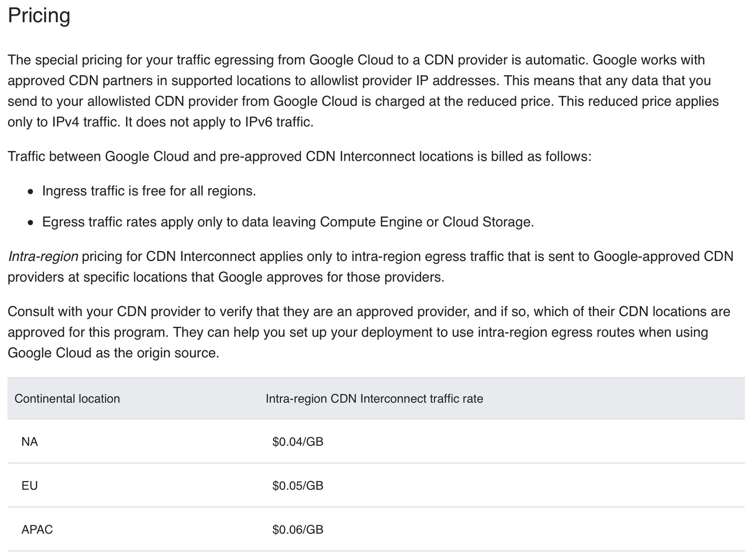This screenshot has width=752, height=560.
Task: Click the "Intra-region CDN Interconnect traffic rate" header
Action: click(374, 399)
